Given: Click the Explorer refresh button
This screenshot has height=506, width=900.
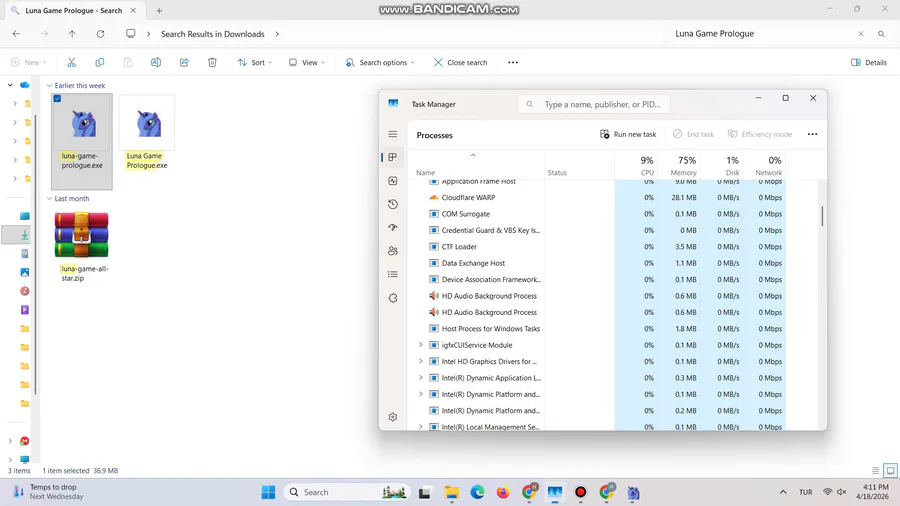Looking at the screenshot, I should tap(100, 34).
